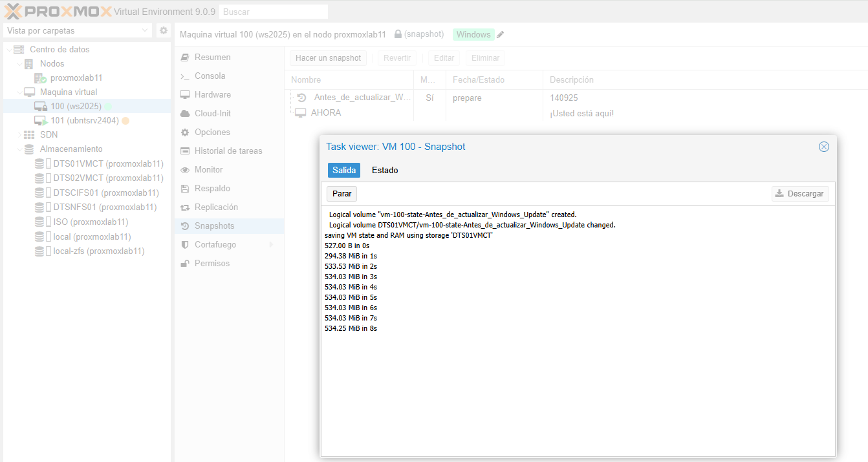Click Hacer un snapshot button
The width and height of the screenshot is (868, 462).
click(328, 58)
